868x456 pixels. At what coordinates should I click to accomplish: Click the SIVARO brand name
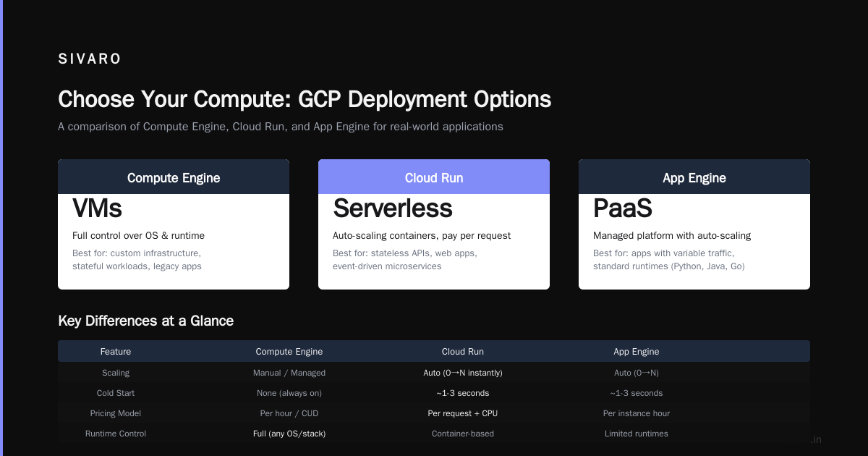pos(90,59)
